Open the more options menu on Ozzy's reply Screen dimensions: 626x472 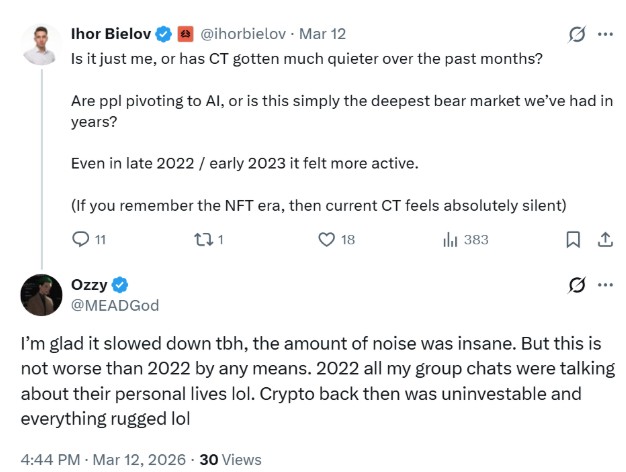(605, 285)
